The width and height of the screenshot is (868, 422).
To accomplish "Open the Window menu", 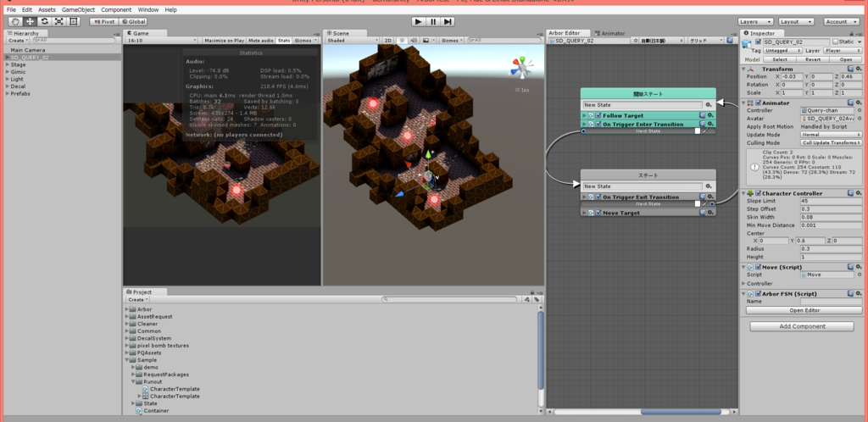I will point(147,10).
